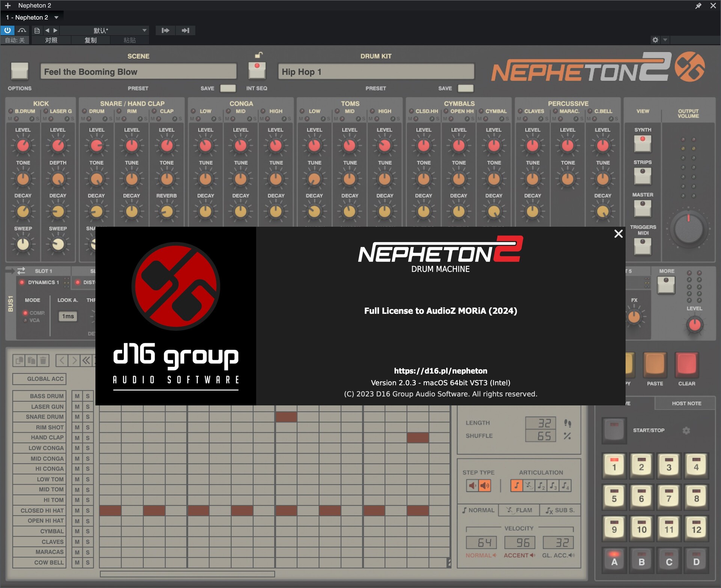Screen dimensions: 721x588
Task: Save the current scene preset
Action: [x=228, y=88]
